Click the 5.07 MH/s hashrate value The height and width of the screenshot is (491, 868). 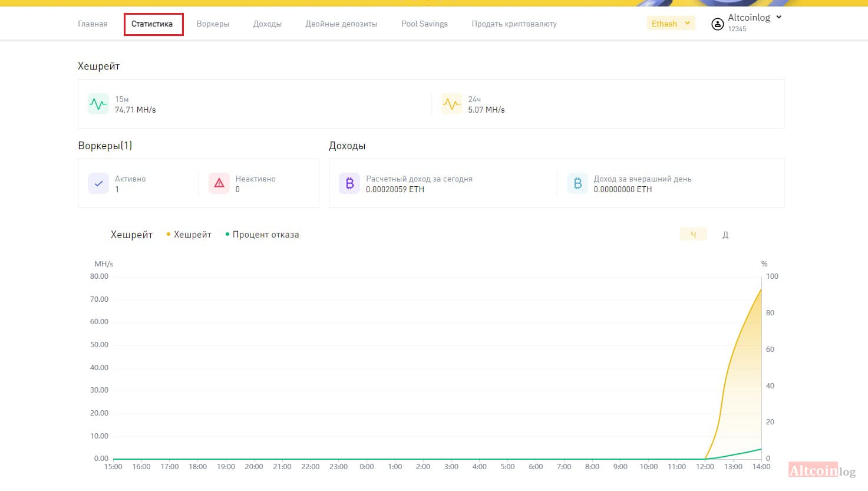[486, 110]
